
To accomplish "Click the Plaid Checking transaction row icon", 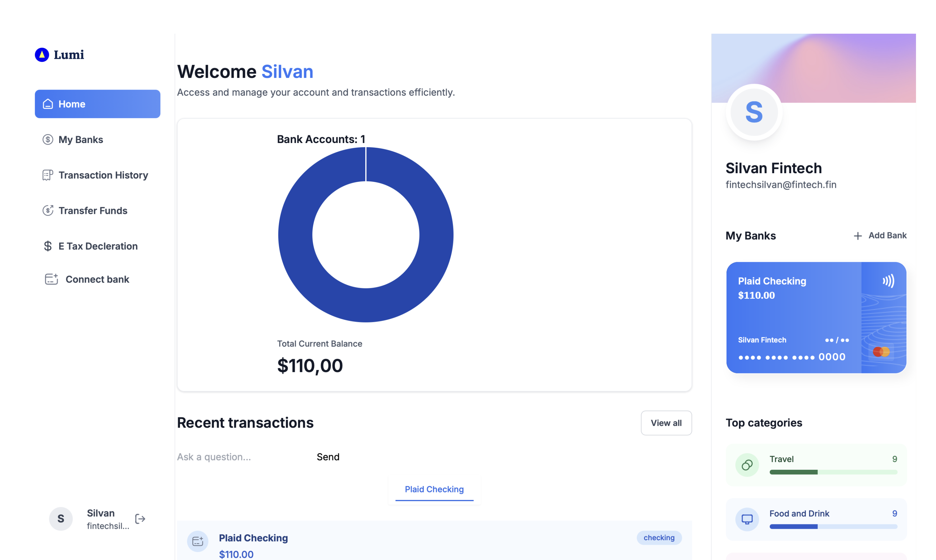I will [198, 542].
